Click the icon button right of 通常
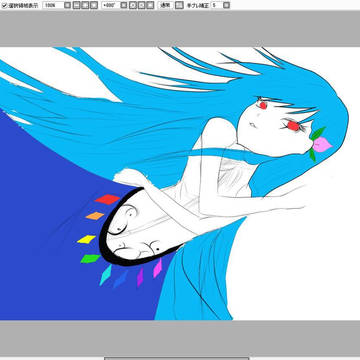 [x=179, y=5]
